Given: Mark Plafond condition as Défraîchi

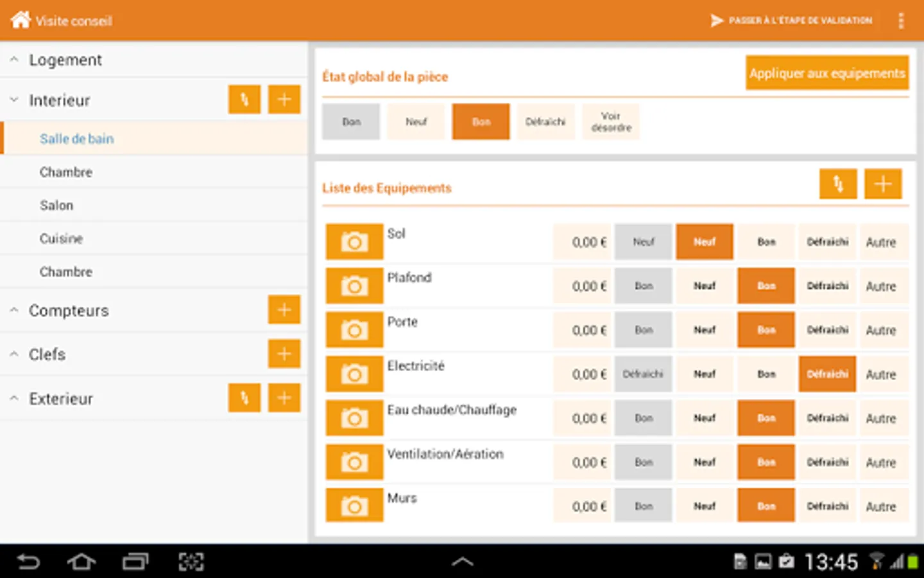Looking at the screenshot, I should click(x=826, y=286).
